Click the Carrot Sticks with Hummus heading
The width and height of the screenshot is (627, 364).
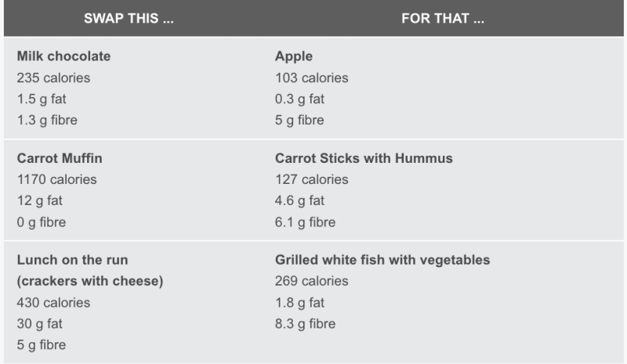click(364, 158)
